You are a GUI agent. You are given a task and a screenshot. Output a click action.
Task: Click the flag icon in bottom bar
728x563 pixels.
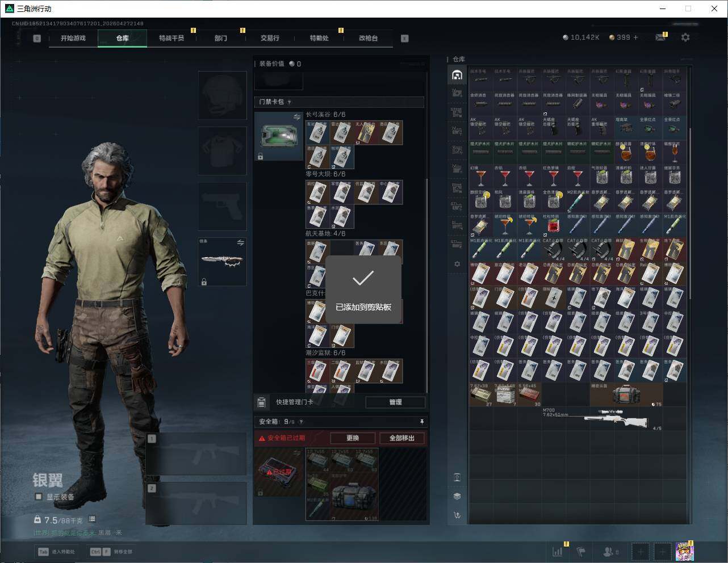(581, 551)
